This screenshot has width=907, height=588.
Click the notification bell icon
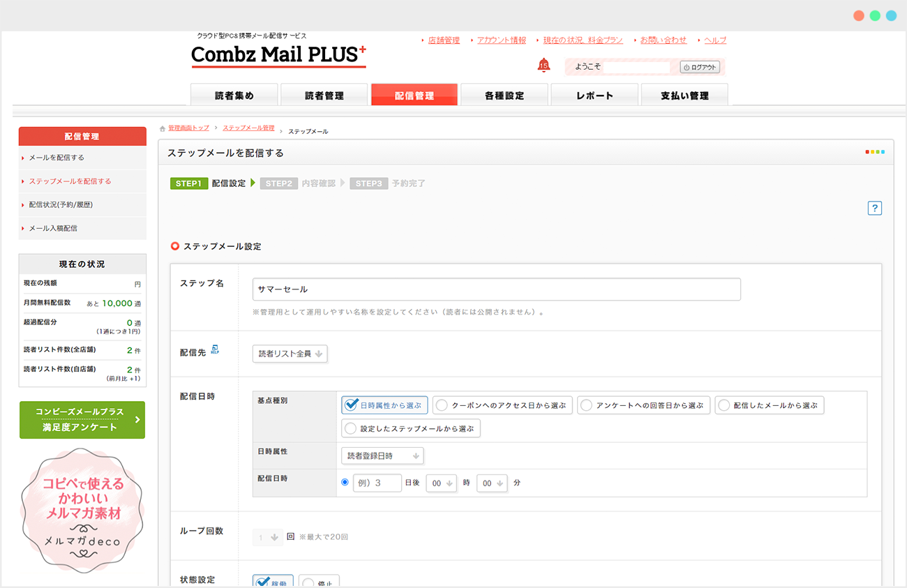tap(544, 66)
